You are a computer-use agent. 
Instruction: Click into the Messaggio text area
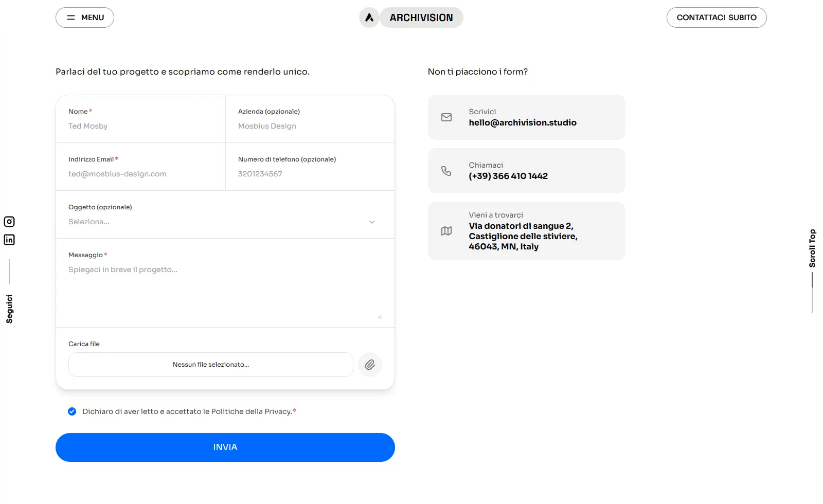pos(225,291)
